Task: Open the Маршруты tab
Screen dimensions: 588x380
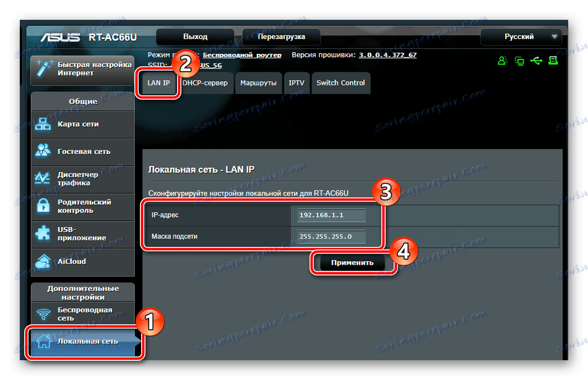Action: (258, 83)
